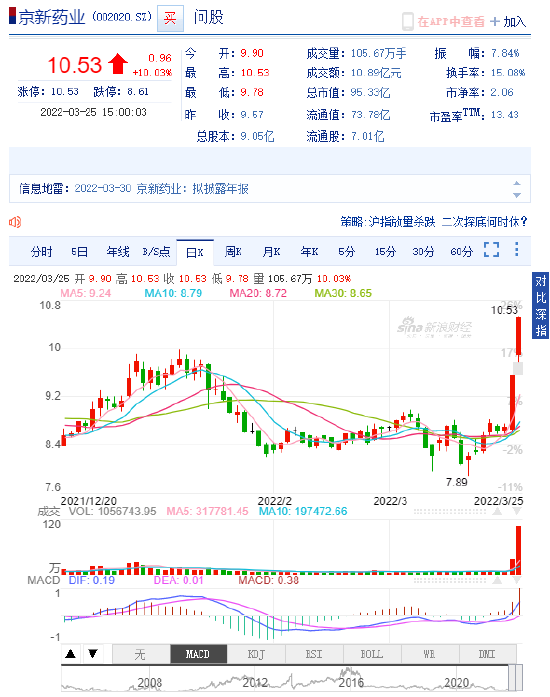This screenshot has height=697, width=550.
Task: Click the MA30: 8.65 legend label
Action: (x=343, y=293)
